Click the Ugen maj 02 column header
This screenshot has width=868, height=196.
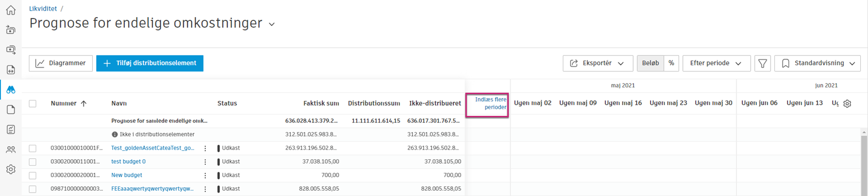533,103
